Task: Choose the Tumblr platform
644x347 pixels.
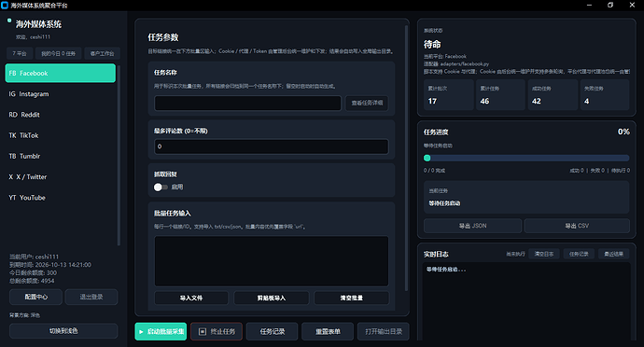Action: (61, 156)
